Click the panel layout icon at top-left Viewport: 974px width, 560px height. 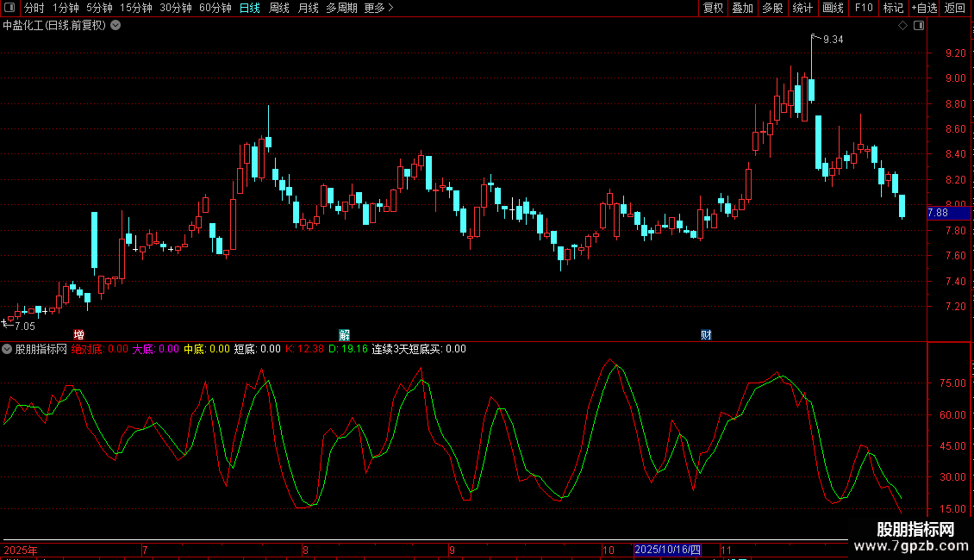click(x=9, y=8)
